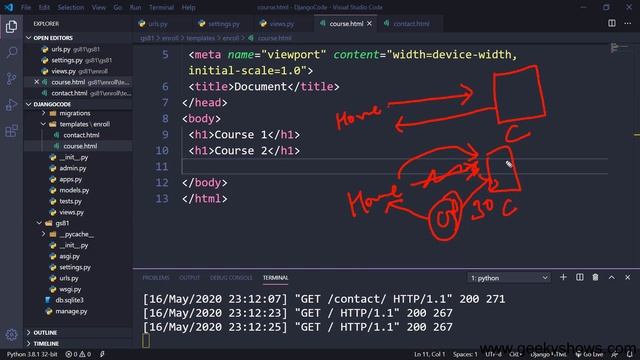The image size is (640, 360).
Task: Click the Go Live status bar button
Action: tap(589, 354)
